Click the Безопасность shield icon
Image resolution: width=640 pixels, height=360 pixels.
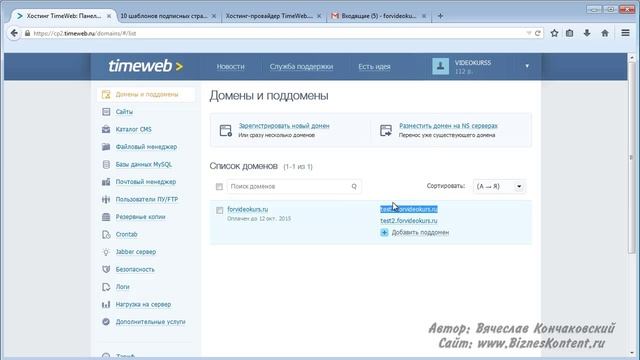pyautogui.click(x=106, y=269)
